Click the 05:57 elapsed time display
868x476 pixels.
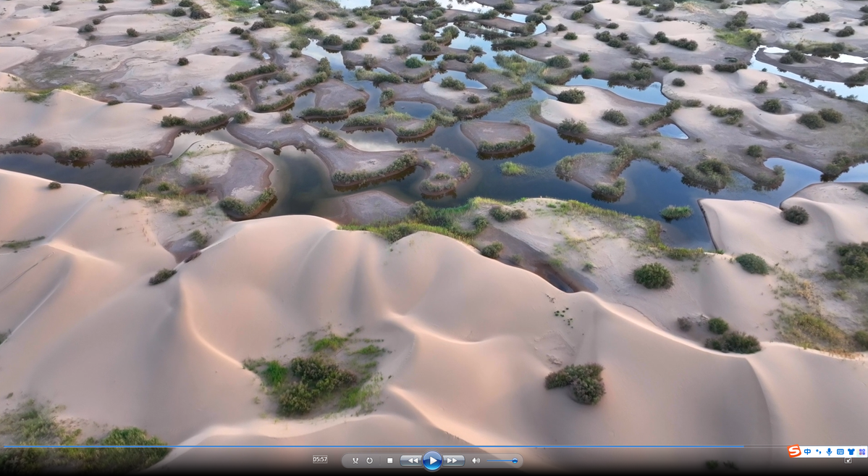click(x=319, y=459)
